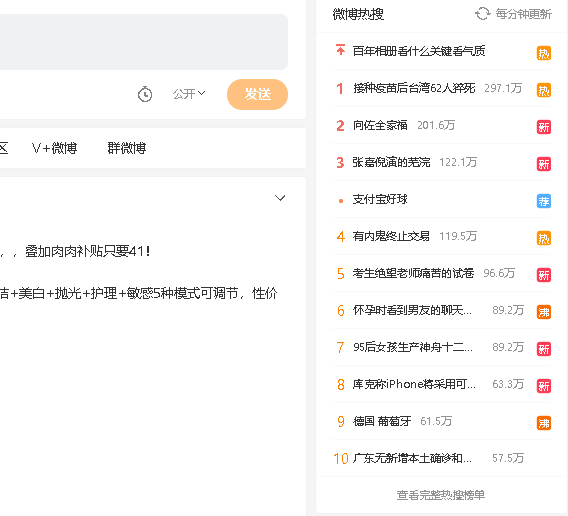The width and height of the screenshot is (568, 516).
Task: Click the 119.5万 view count
Action: click(458, 236)
